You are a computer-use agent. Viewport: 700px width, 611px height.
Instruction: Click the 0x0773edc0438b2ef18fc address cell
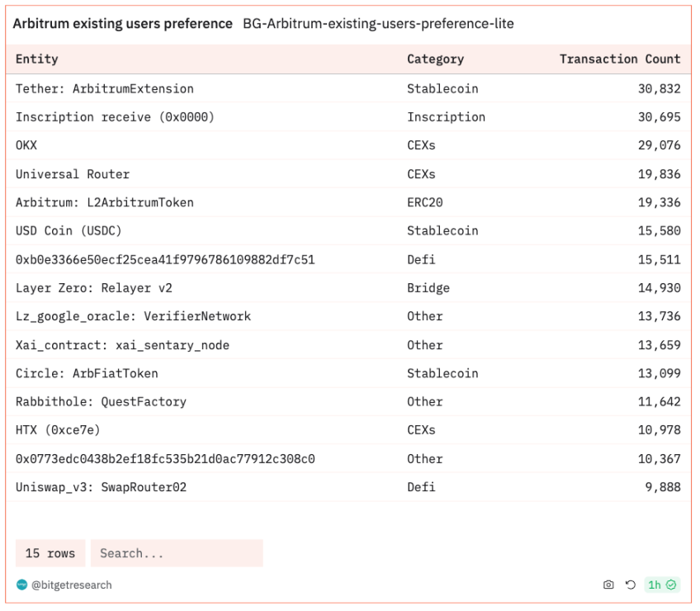[165, 459]
